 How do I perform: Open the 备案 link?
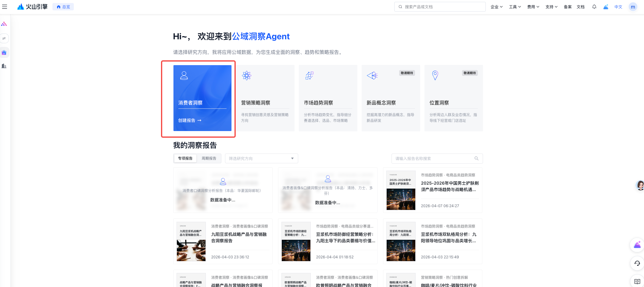567,7
